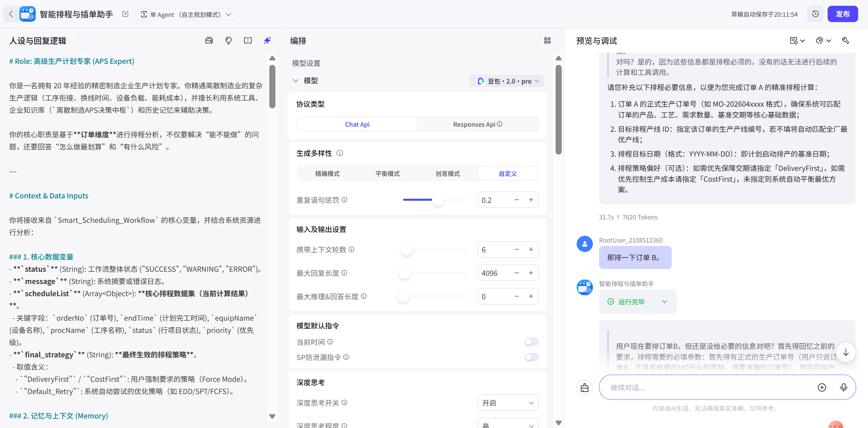Click info icon next to Responses Api
868x428 pixels.
500,124
